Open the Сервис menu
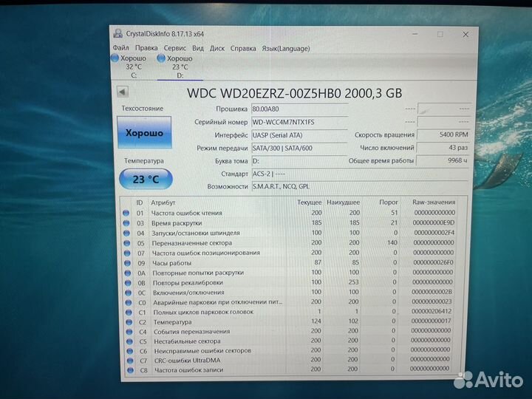 pyautogui.click(x=174, y=48)
